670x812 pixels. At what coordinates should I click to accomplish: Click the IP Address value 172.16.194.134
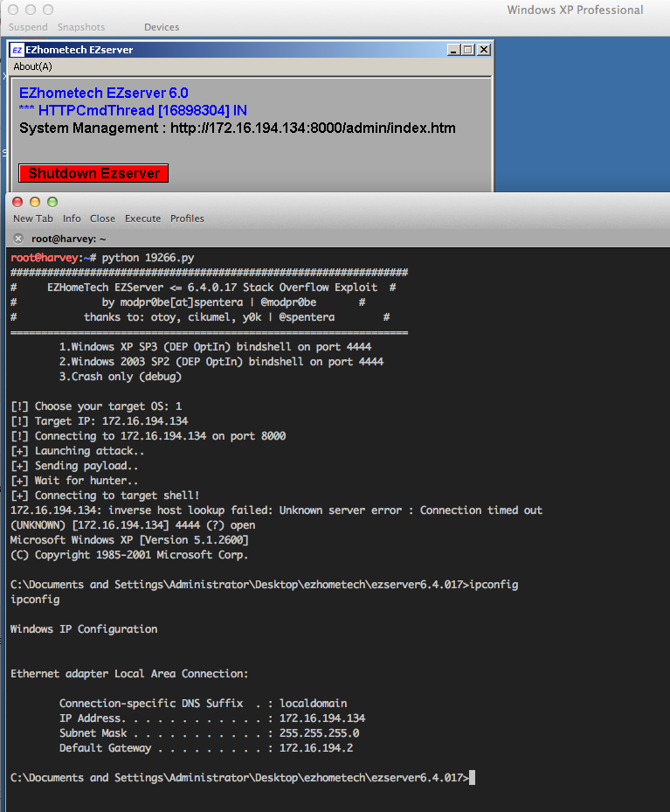coord(322,718)
